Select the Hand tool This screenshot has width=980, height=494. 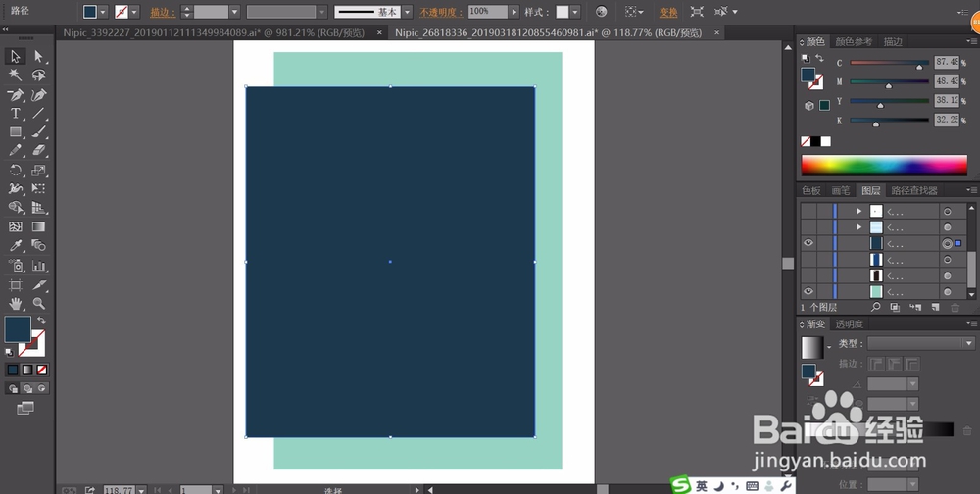click(15, 304)
